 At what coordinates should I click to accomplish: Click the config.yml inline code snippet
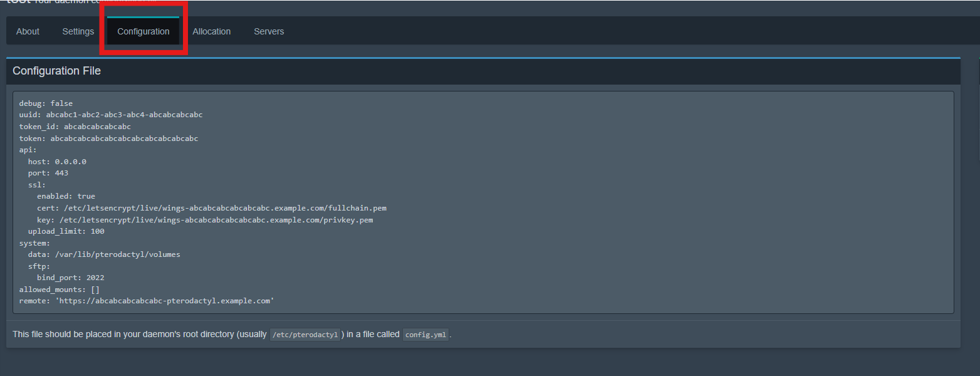(x=425, y=334)
